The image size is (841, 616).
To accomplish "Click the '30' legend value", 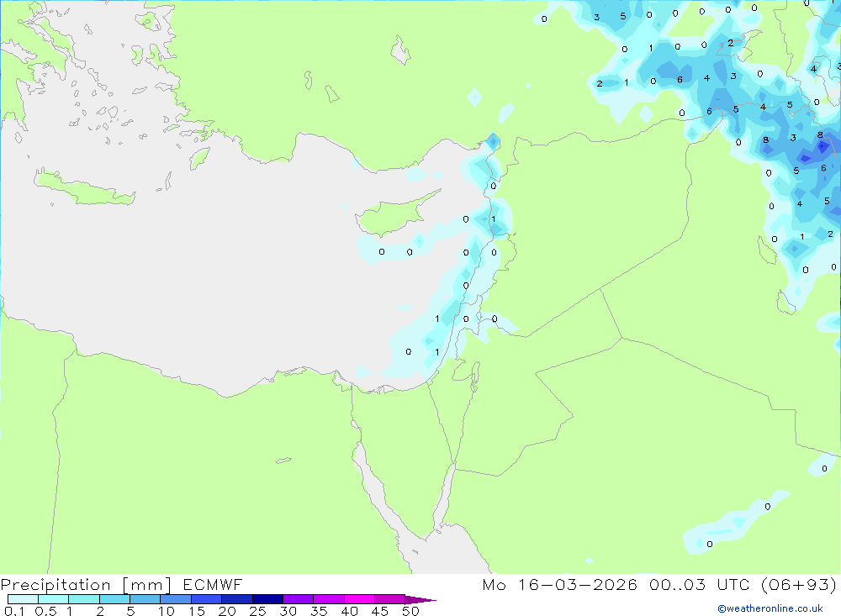I will (288, 611).
